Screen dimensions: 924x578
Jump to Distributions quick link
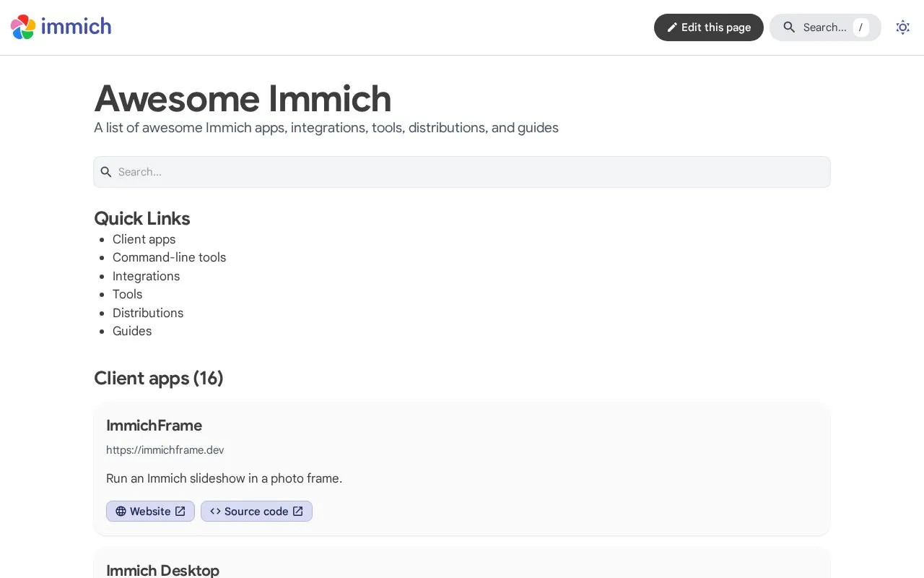coord(148,313)
